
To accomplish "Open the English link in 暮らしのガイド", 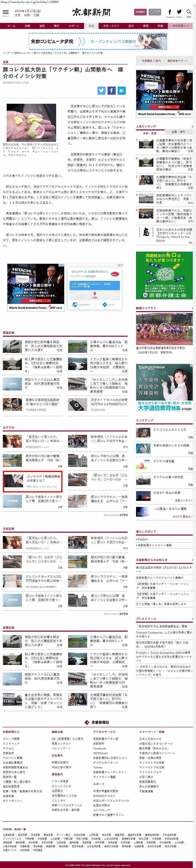I will click(143, 540).
